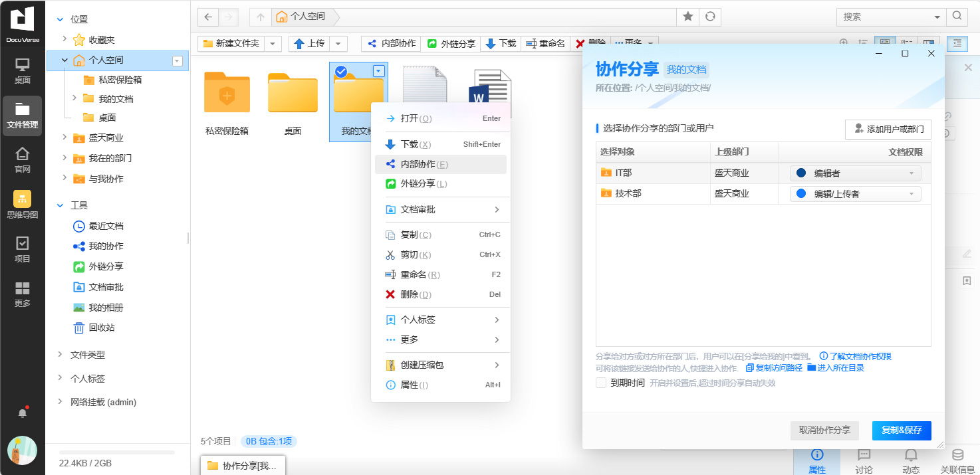Viewport: 980px width, 475px height.
Task: Click 添加用户或部门 button
Action: [888, 130]
